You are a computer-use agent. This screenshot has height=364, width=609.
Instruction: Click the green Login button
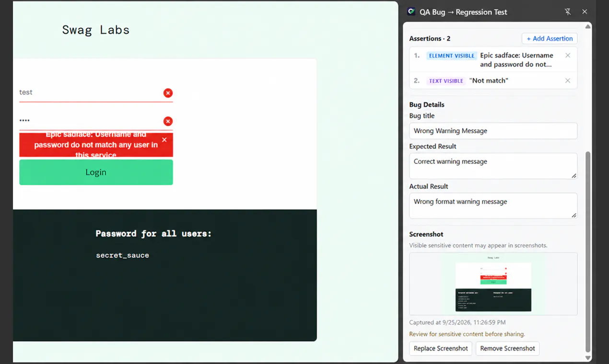(96, 172)
